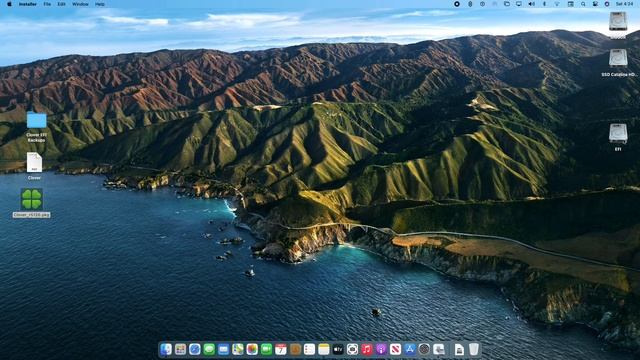The width and height of the screenshot is (640, 360).
Task: Launch Safari from the Dock
Action: coord(195,349)
